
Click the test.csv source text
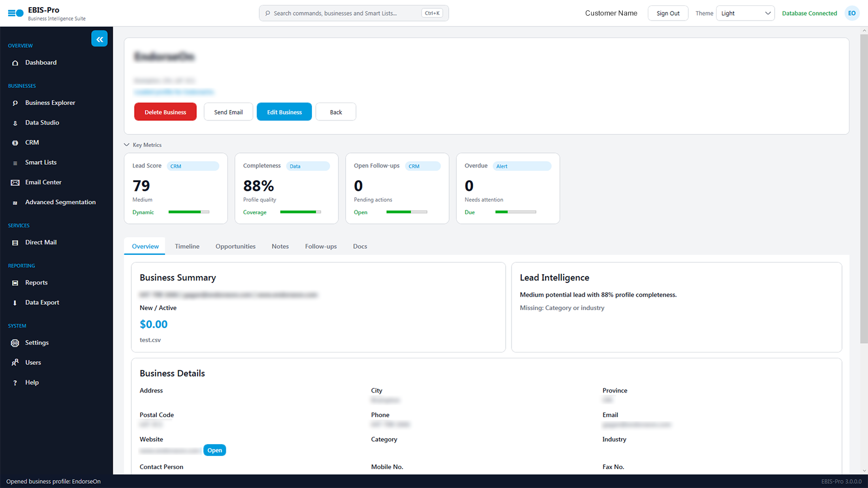pos(150,340)
